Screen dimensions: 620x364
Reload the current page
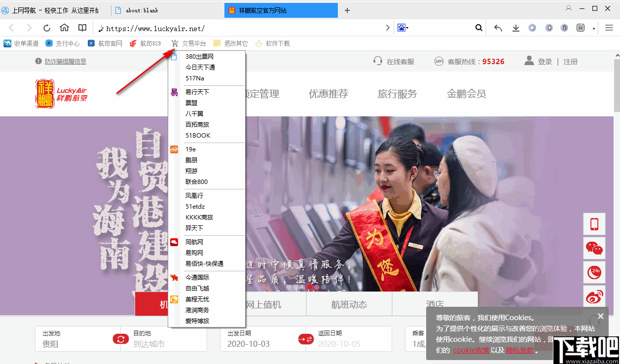[47, 28]
